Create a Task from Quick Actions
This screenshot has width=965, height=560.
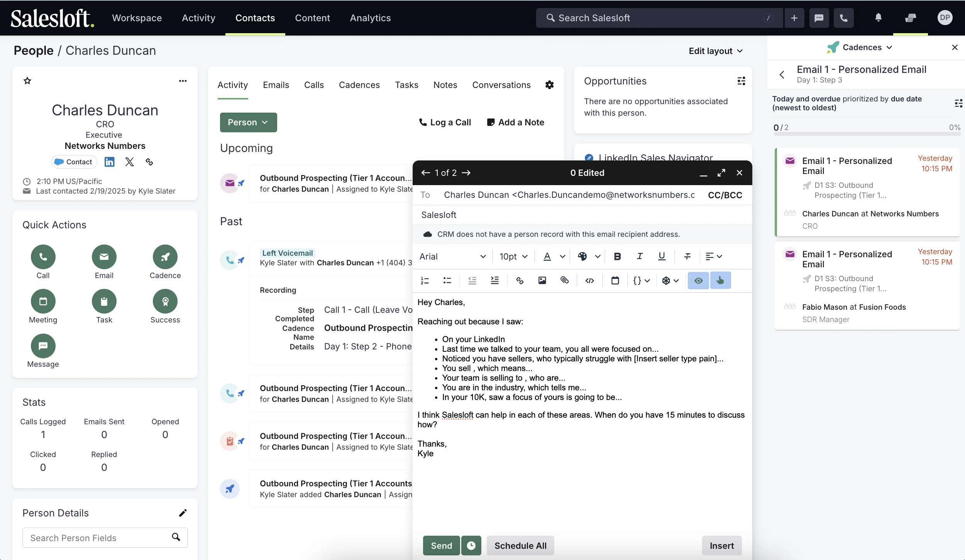pyautogui.click(x=104, y=301)
